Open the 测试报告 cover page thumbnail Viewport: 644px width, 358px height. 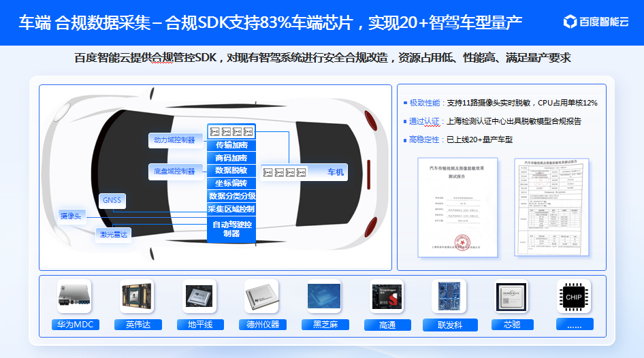pos(457,208)
